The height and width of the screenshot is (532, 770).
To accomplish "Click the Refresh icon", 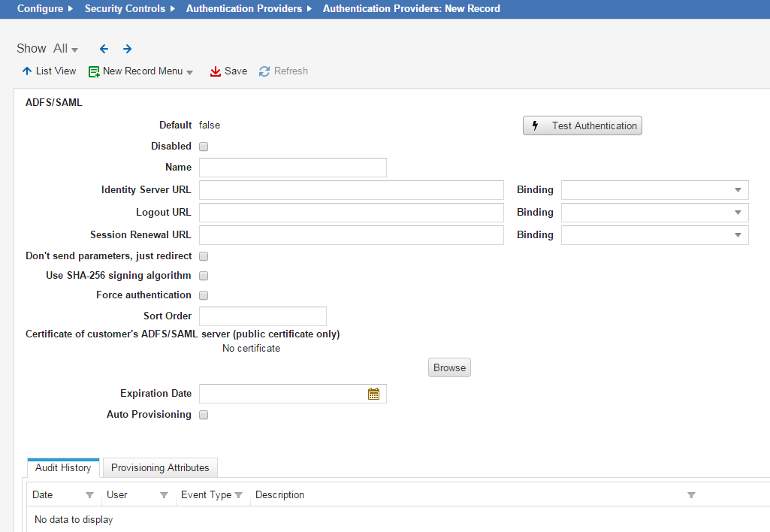I will pyautogui.click(x=264, y=71).
